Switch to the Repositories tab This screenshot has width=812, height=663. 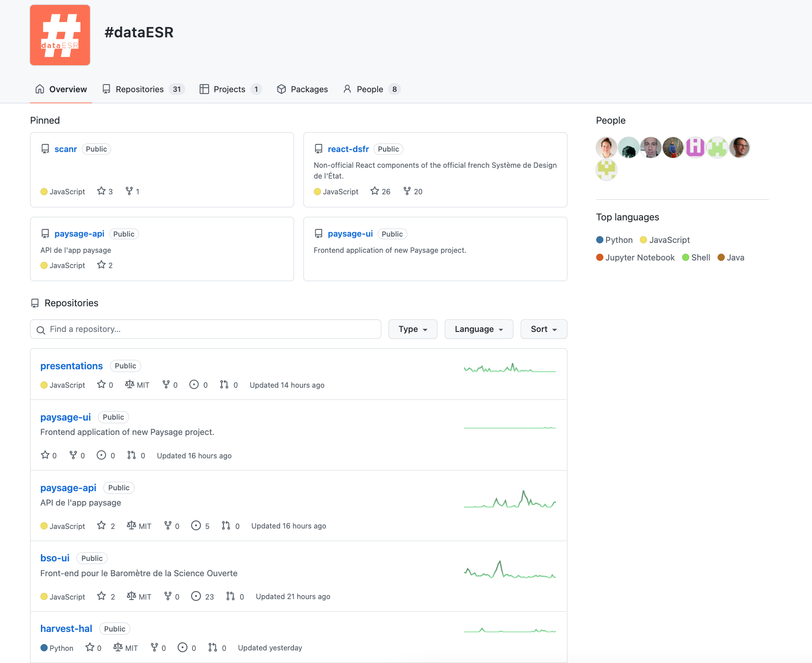[143, 89]
